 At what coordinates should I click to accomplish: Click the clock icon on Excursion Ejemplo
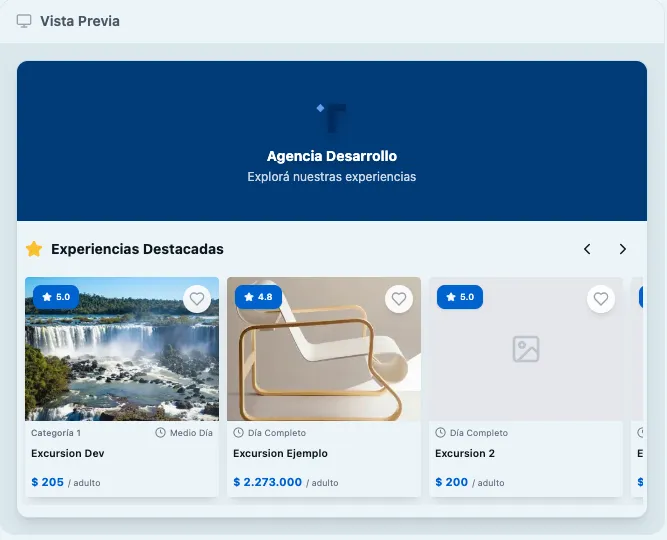[239, 433]
